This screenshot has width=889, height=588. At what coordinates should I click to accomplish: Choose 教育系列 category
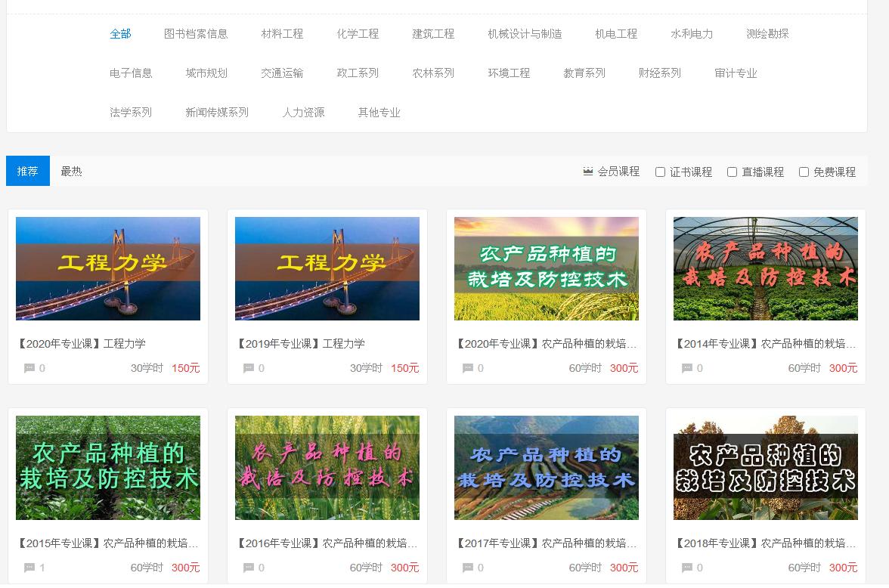coord(584,73)
